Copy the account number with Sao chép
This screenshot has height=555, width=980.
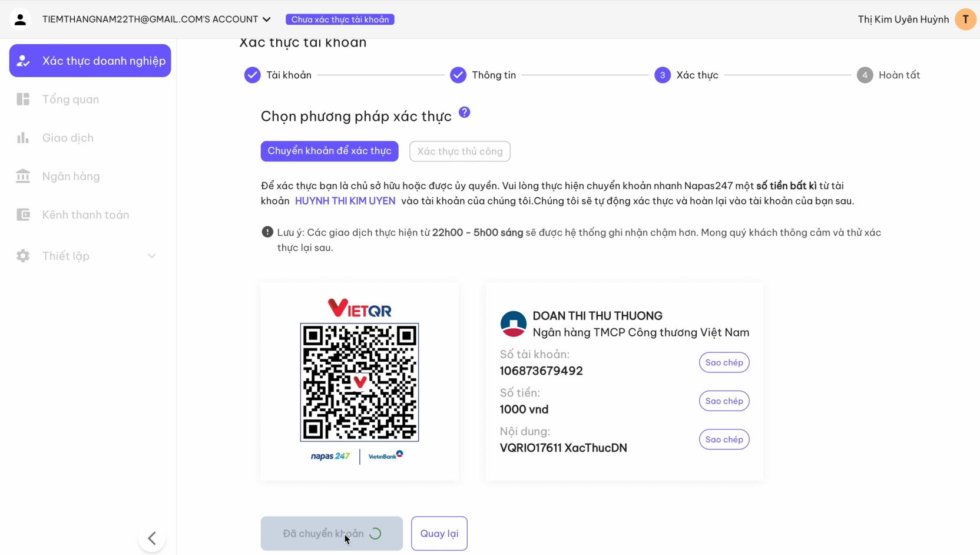pyautogui.click(x=724, y=362)
